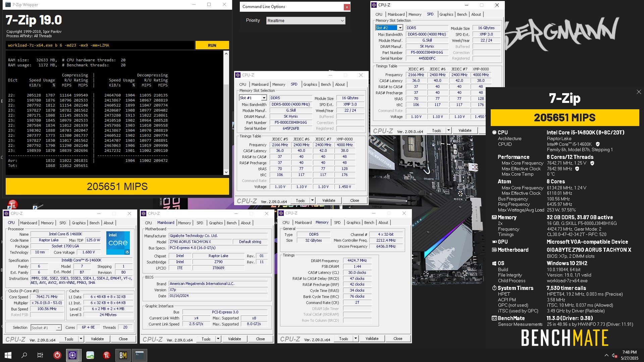The height and width of the screenshot is (362, 644).
Task: Click the 7-Zip output scrollbar down arrow
Action: click(226, 172)
